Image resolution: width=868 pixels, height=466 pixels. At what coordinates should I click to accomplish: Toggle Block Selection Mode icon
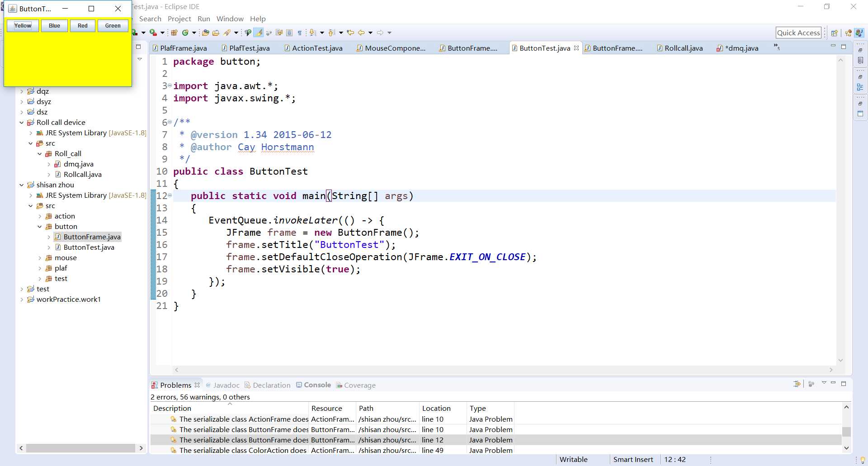pyautogui.click(x=289, y=33)
